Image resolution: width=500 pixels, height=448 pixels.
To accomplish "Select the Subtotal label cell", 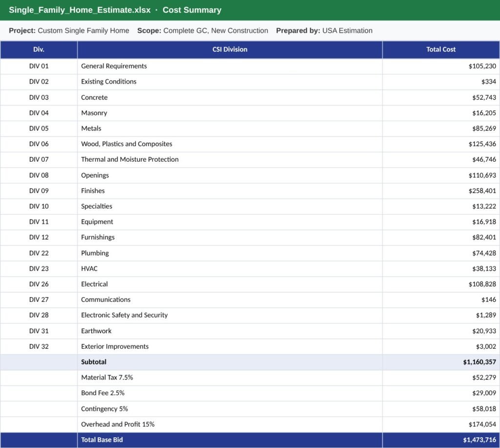I will coord(229,362).
